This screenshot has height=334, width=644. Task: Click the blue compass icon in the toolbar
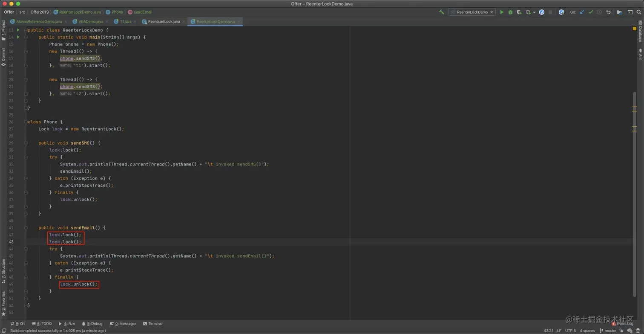[541, 12]
